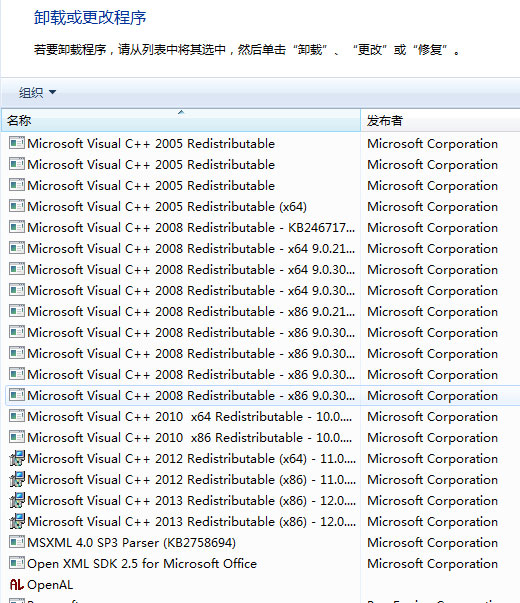520x603 pixels.
Task: Click icon of Visual C++ 2008 x86 9.0.21 entry
Action: click(17, 311)
